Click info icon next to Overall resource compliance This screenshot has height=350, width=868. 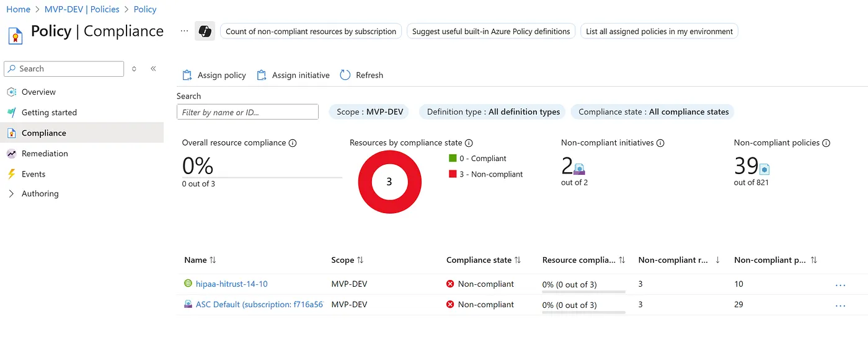coord(293,143)
